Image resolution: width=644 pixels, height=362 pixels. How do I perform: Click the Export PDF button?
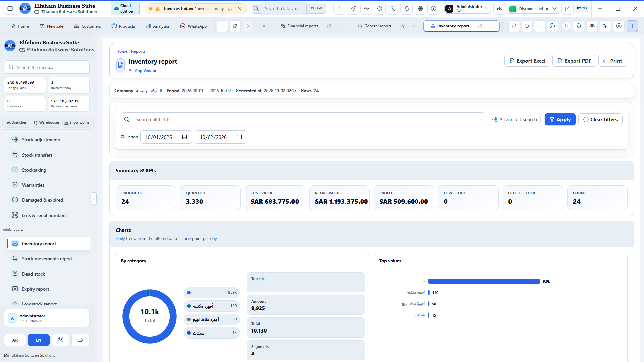pyautogui.click(x=574, y=61)
